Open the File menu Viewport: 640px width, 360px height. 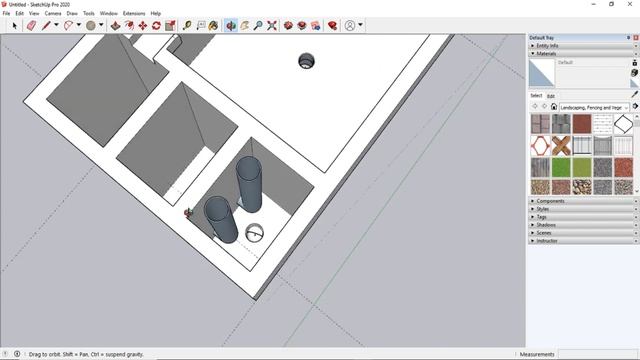click(x=7, y=13)
